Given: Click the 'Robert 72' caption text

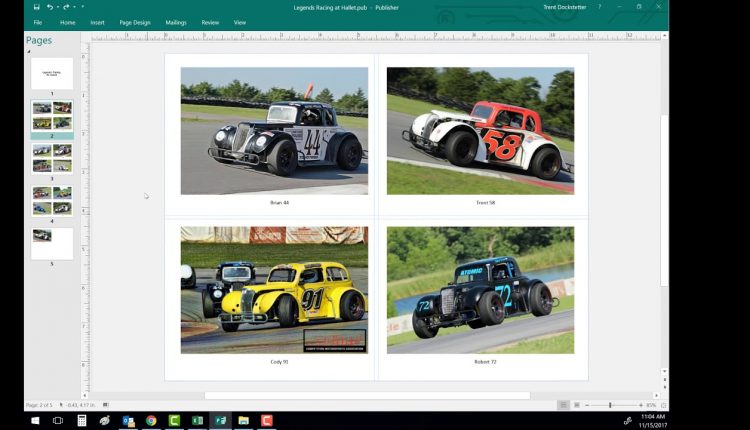Looking at the screenshot, I should (485, 362).
